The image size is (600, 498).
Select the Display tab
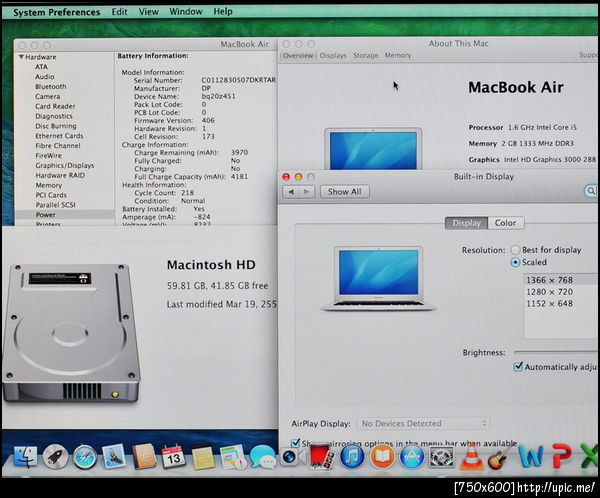pos(466,223)
